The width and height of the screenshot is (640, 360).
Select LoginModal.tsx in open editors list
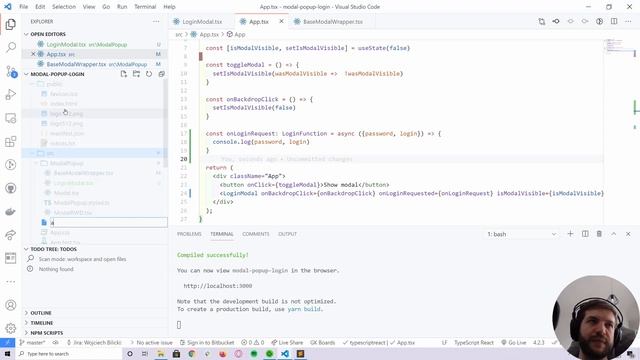tap(94, 44)
